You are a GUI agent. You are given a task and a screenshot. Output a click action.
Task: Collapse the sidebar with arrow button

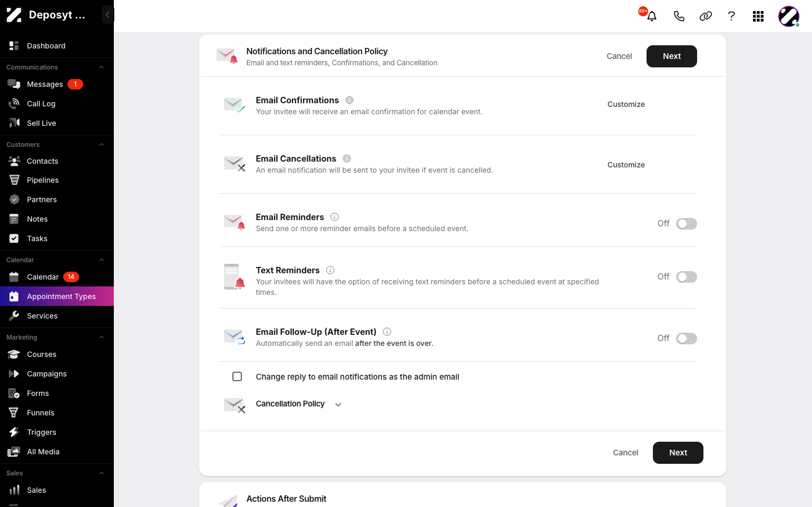coord(107,15)
